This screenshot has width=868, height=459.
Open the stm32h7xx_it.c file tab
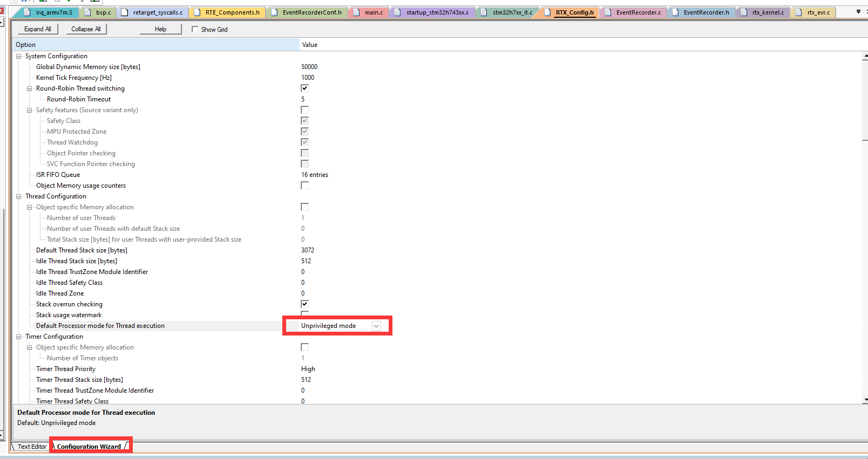point(512,12)
